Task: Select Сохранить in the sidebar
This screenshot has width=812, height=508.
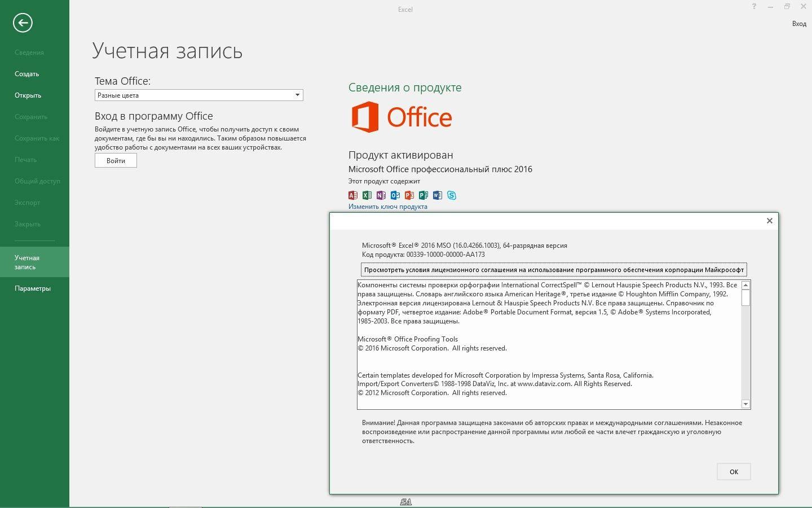Action: (31, 117)
